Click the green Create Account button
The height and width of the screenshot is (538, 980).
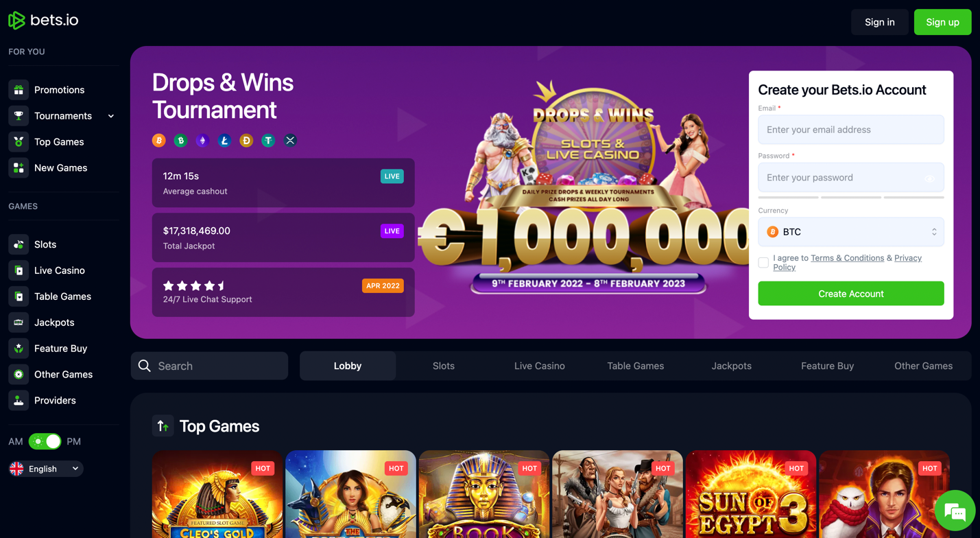(851, 294)
